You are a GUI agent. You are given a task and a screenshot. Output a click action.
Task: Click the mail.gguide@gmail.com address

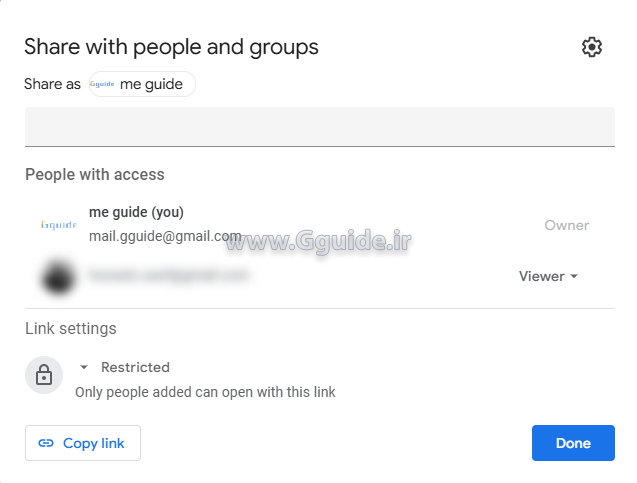point(165,237)
